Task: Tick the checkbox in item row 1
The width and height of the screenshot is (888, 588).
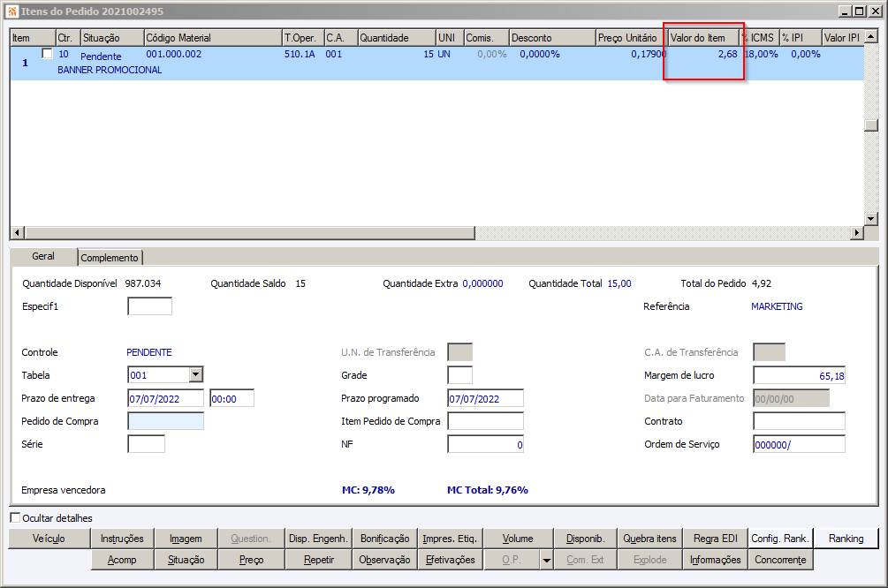Action: (47, 54)
